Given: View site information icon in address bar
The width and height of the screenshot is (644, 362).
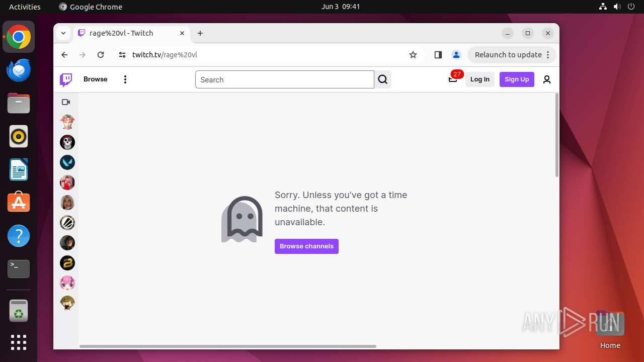Looking at the screenshot, I should 122,55.
